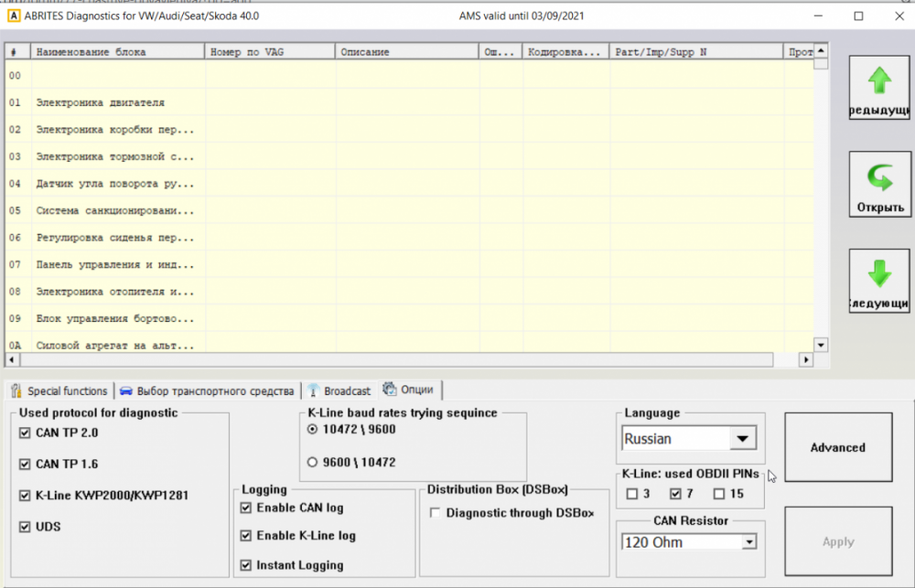Screen dimensions: 915x588
Task: Click the Кодировка column header
Action: click(566, 52)
